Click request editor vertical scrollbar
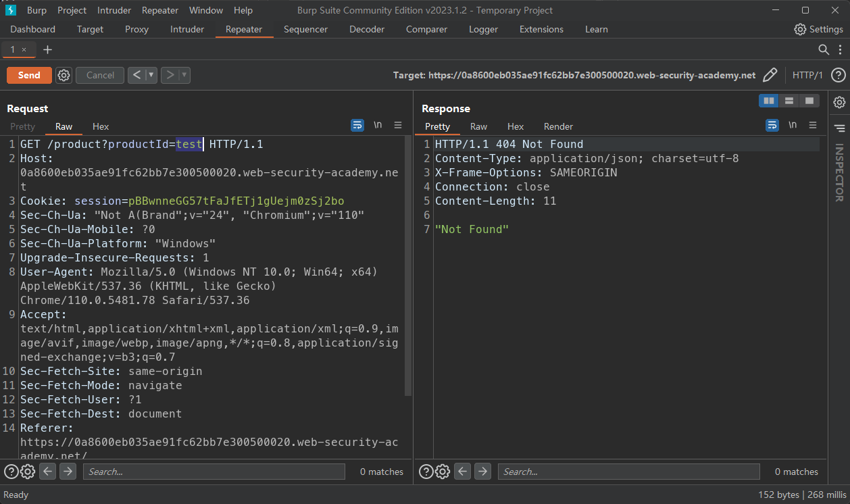 [x=408, y=266]
